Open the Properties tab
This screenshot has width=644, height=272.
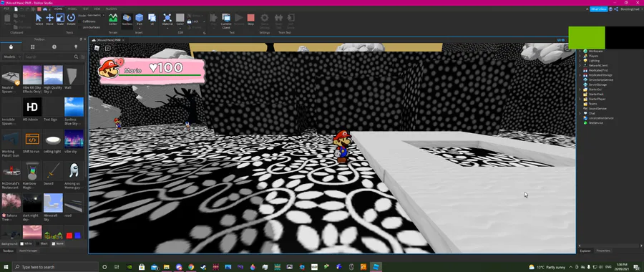pyautogui.click(x=603, y=251)
